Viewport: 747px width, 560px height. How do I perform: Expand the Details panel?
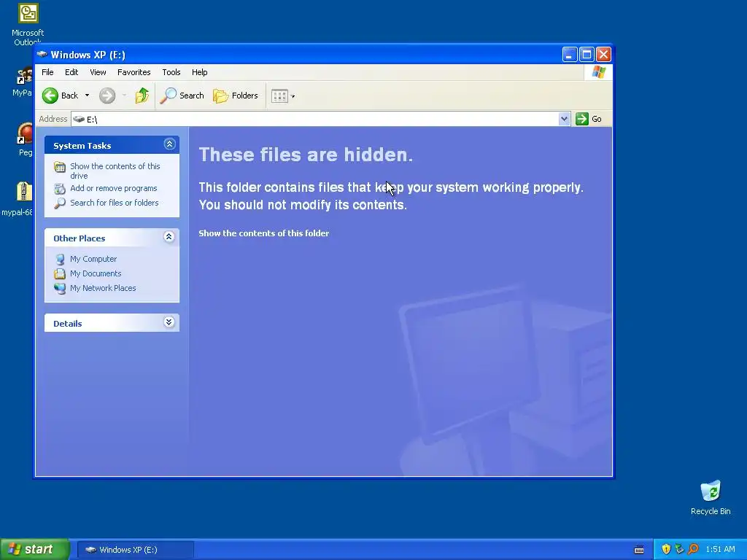point(169,322)
